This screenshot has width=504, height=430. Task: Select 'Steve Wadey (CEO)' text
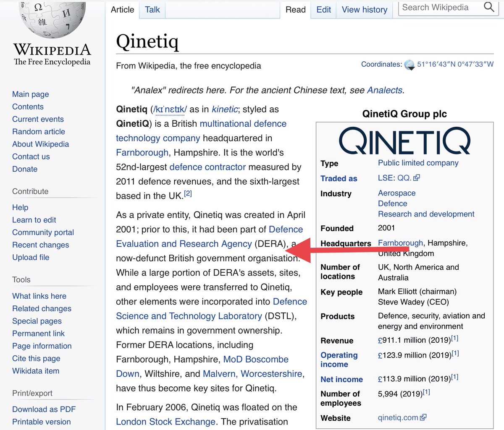tap(413, 302)
